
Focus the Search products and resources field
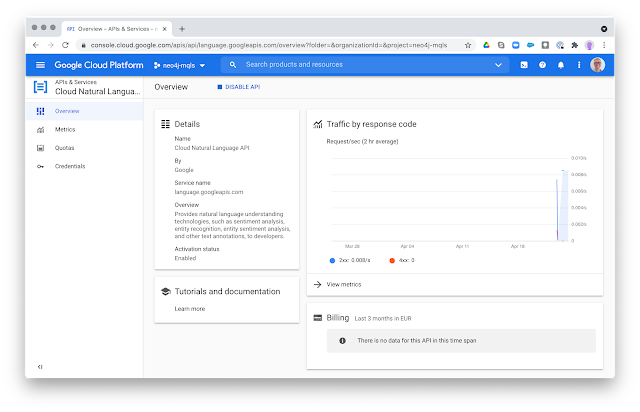(365, 65)
